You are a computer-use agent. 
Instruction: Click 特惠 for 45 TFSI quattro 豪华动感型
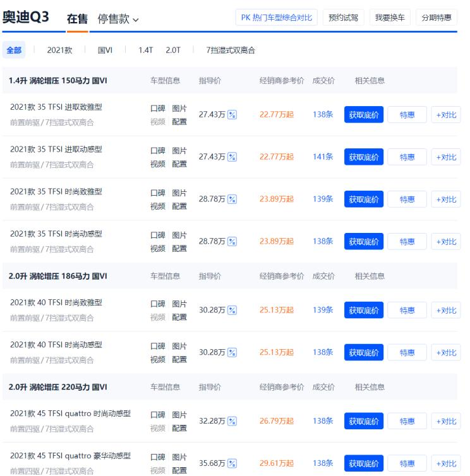[407, 463]
